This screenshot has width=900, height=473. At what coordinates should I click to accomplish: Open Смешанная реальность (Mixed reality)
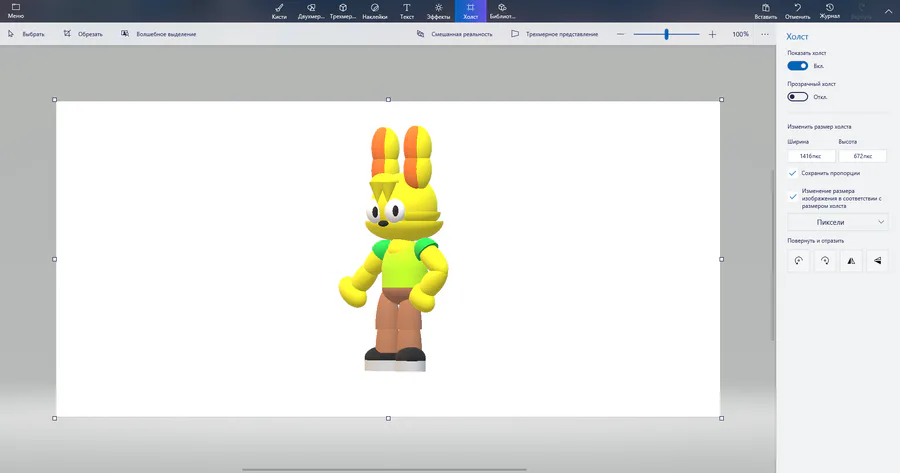(454, 34)
